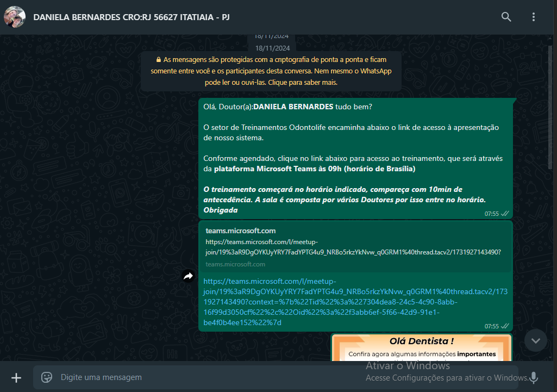Click the microphone voice message icon

[533, 378]
